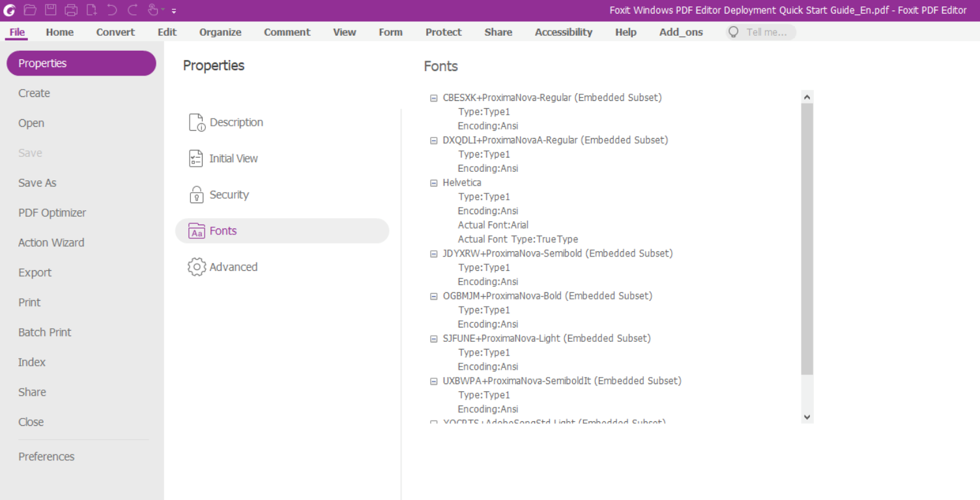Select the Helvetica font entry

[462, 183]
